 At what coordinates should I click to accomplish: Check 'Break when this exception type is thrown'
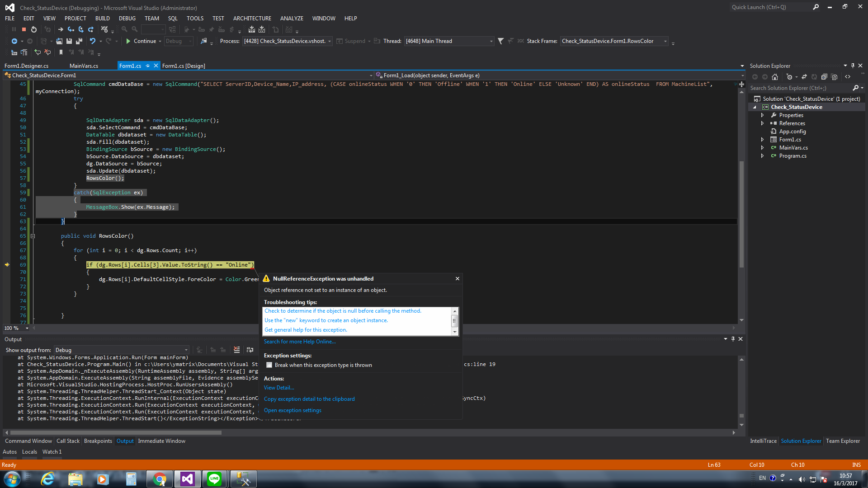coord(269,365)
